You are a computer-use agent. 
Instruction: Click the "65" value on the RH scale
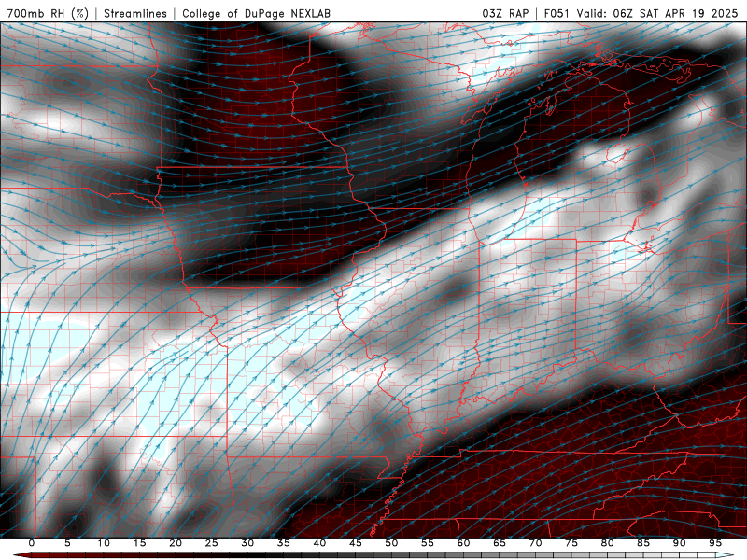(500, 543)
